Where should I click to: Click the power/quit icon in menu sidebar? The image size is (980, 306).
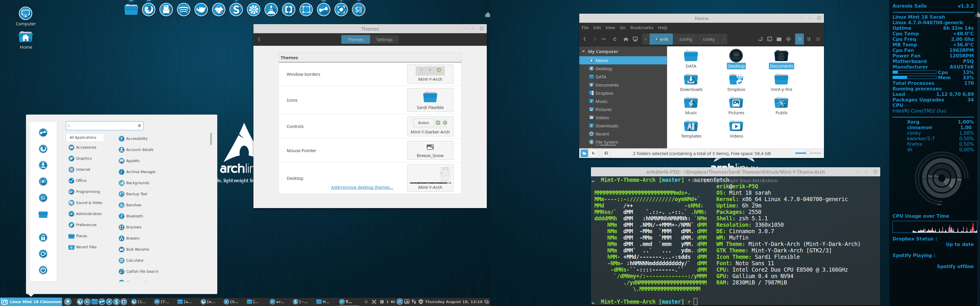(x=43, y=270)
